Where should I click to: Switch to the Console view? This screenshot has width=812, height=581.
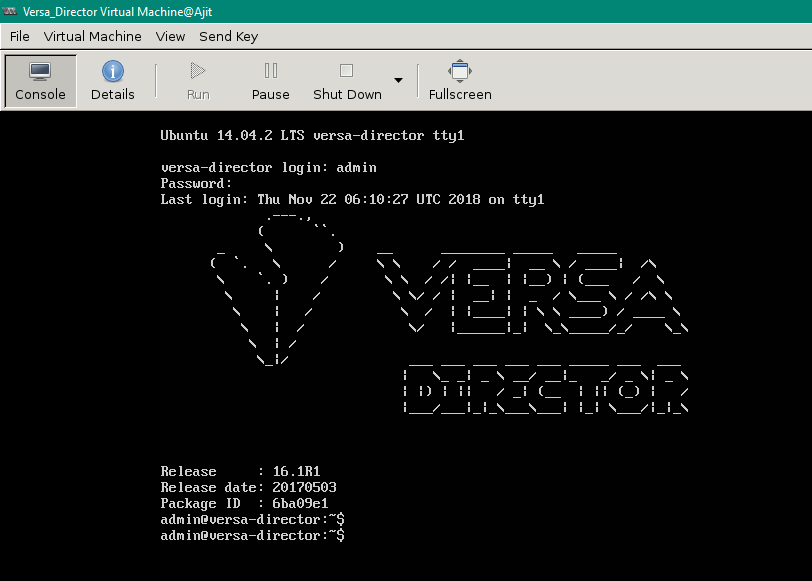click(x=40, y=81)
